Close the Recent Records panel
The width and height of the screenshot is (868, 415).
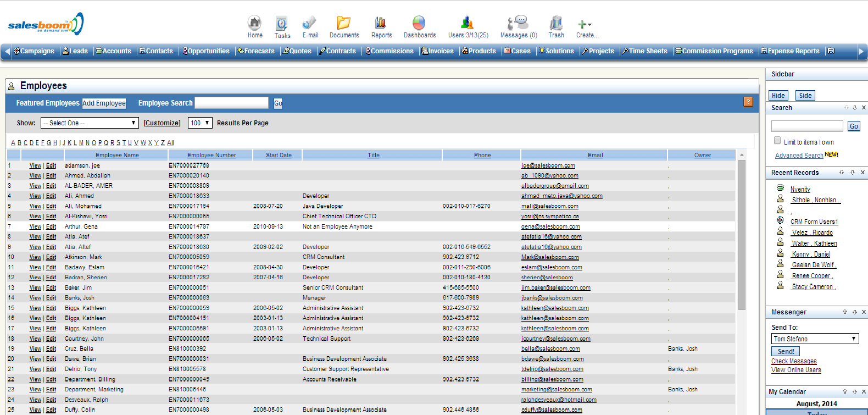pos(863,173)
